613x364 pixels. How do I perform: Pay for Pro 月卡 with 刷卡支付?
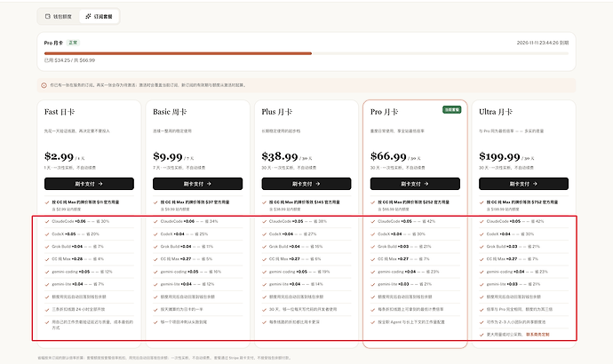(x=415, y=184)
